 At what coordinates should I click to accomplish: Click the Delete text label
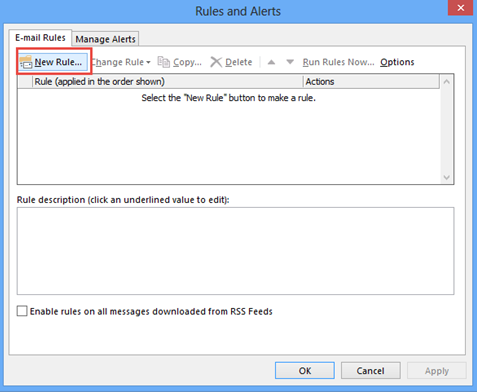coord(239,62)
